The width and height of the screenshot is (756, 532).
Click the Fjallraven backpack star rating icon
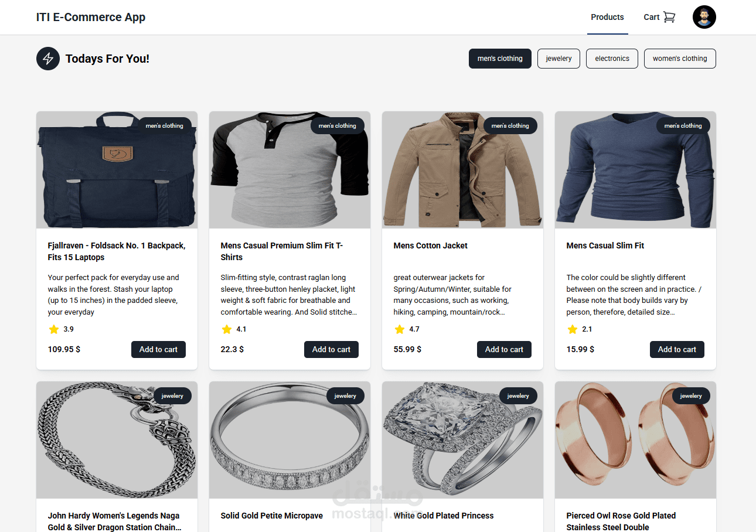(54, 329)
